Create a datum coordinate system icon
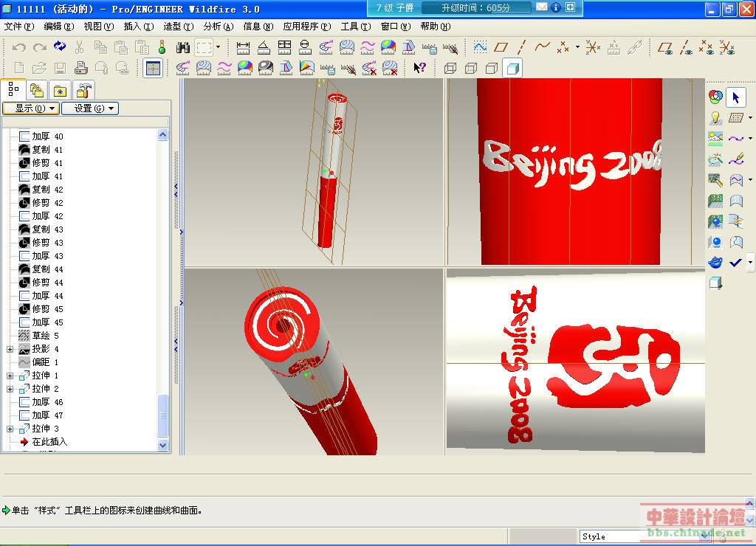 (593, 47)
